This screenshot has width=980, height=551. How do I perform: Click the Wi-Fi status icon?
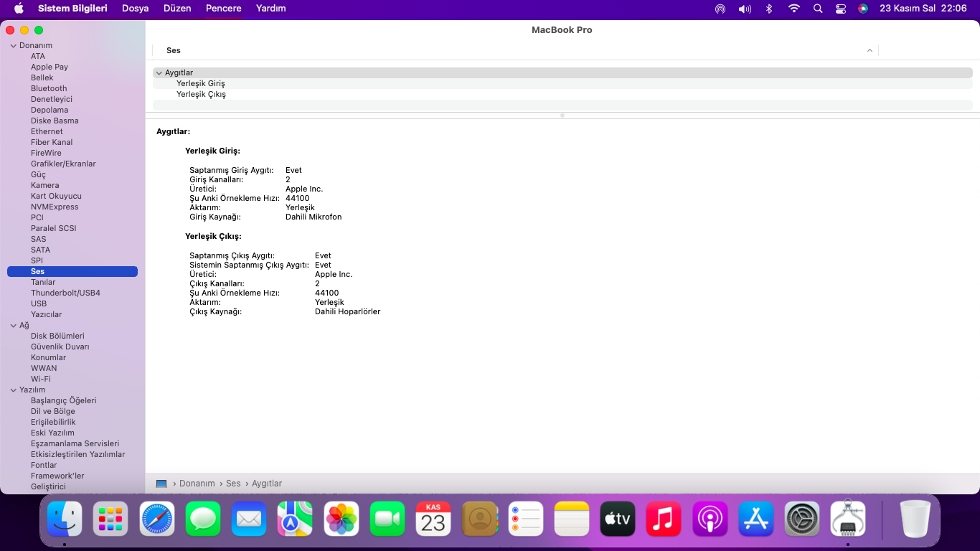[793, 9]
